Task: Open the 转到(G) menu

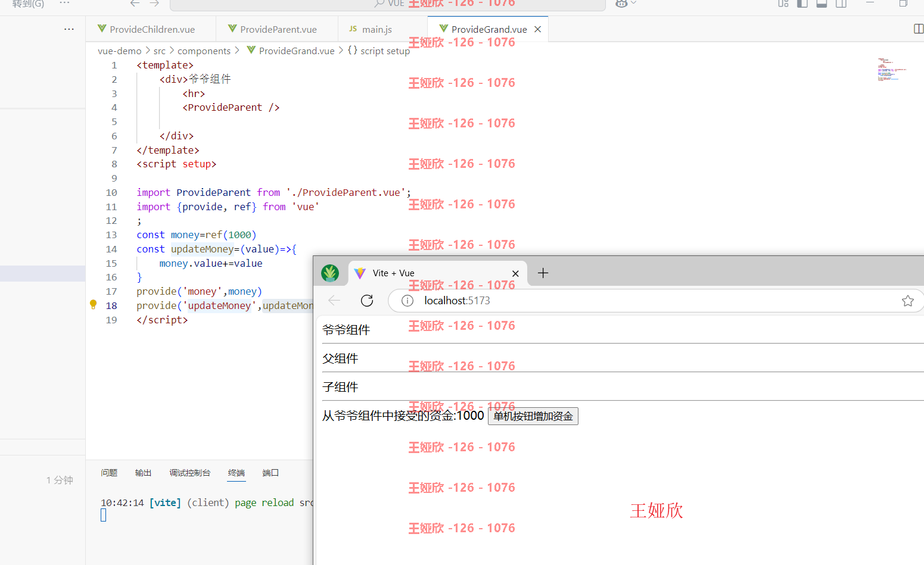Action: pos(28,4)
